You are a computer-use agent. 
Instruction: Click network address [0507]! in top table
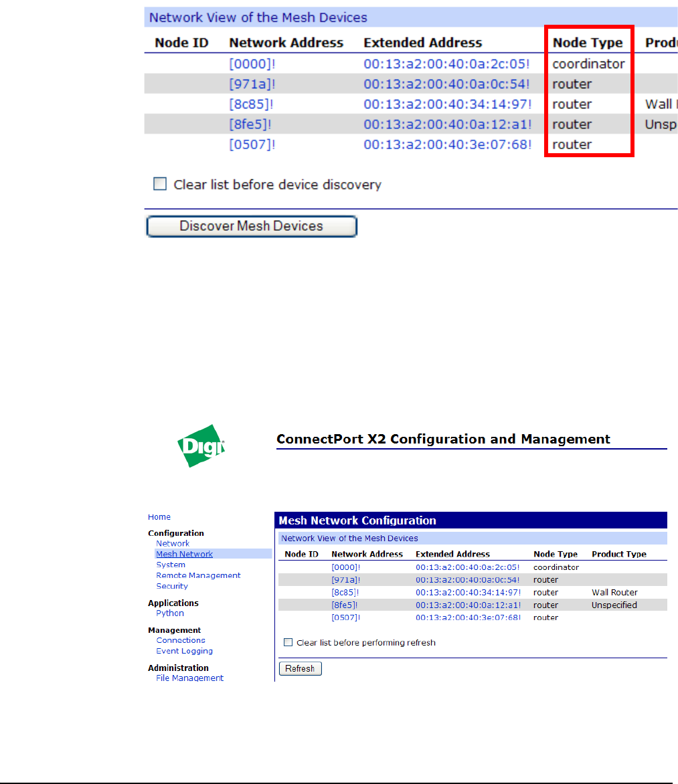click(252, 144)
